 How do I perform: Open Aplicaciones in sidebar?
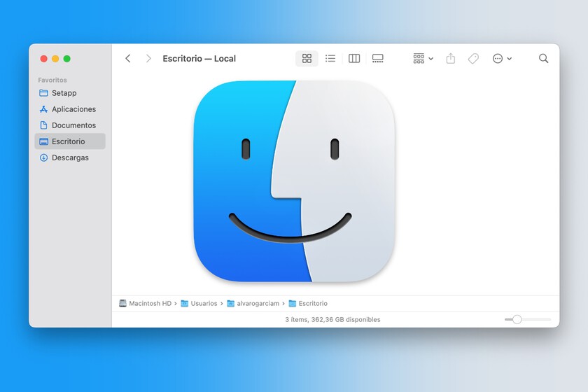point(70,109)
